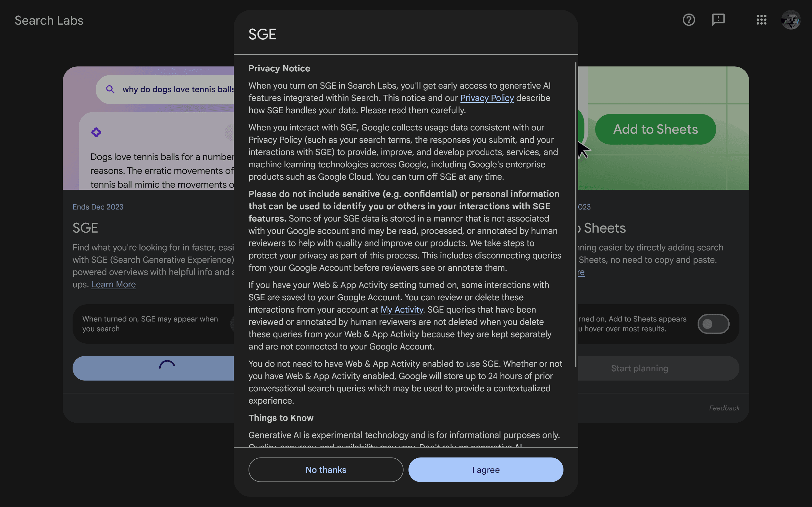Click the Ends Dec 2023 label
Screen dimensions: 812x507
point(98,207)
